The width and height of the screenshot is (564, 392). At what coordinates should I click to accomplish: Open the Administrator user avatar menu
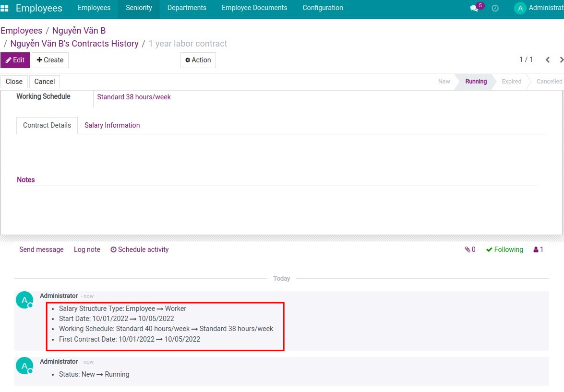pyautogui.click(x=520, y=8)
